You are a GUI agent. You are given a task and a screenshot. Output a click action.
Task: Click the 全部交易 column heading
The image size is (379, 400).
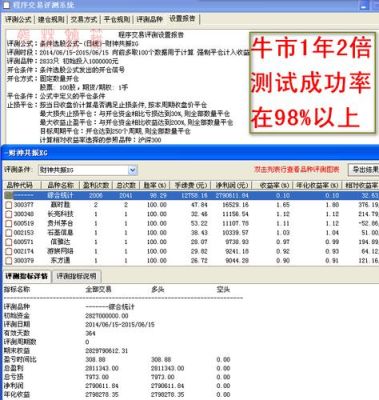(x=98, y=289)
